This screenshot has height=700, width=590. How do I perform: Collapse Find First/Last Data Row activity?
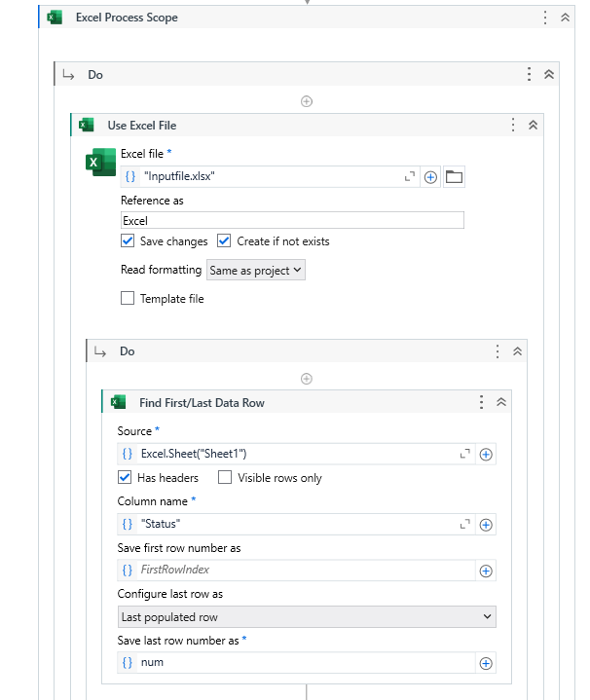pyautogui.click(x=501, y=402)
